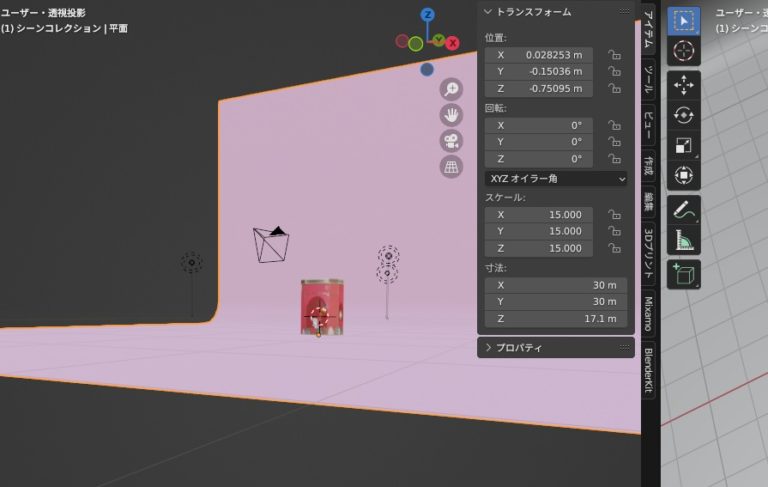Open the BlenderKit sidebar tab
The width and height of the screenshot is (768, 487).
(648, 370)
